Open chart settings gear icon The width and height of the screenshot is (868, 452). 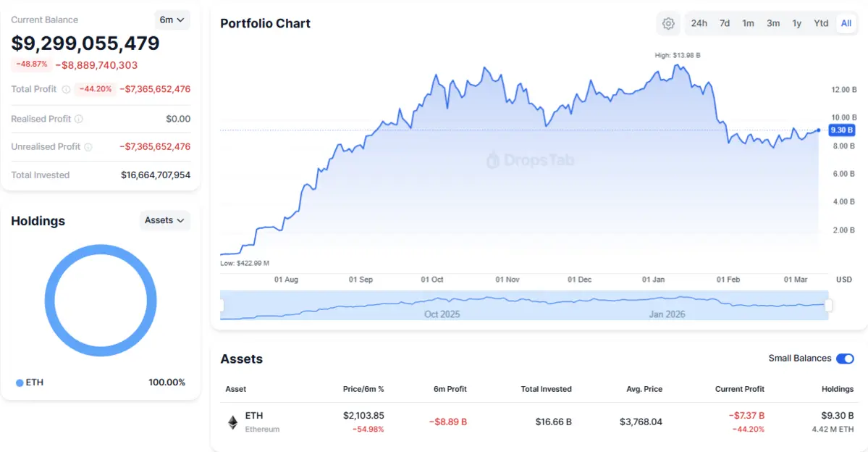[x=668, y=23]
